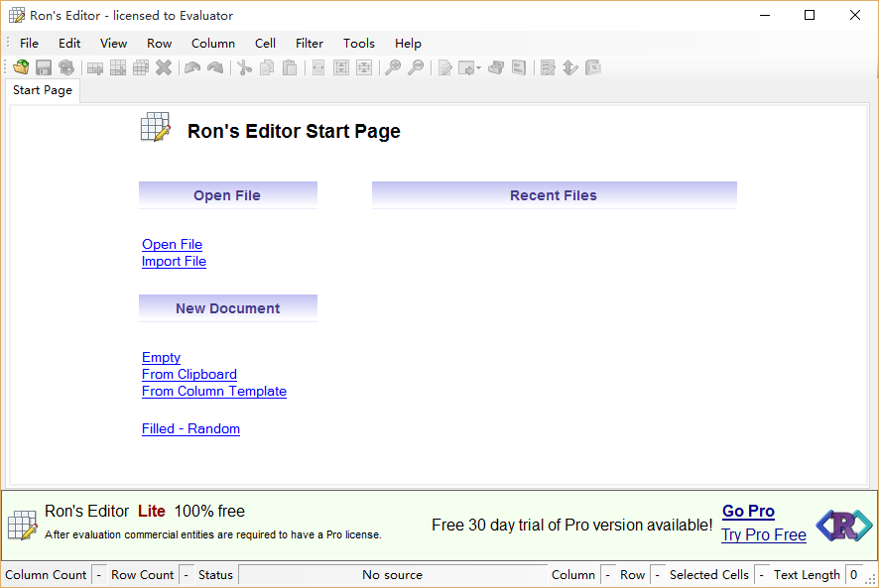Open the Row menu
This screenshot has height=588, width=879.
pos(159,44)
